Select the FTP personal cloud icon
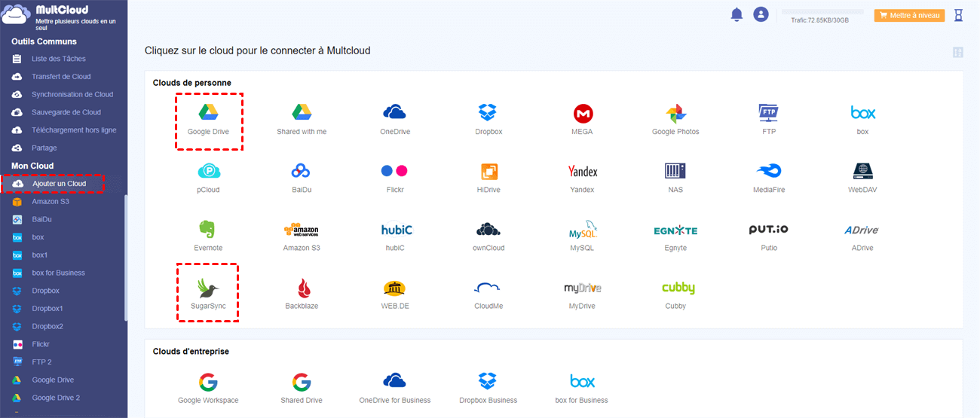Viewport: 980px width, 418px height. pyautogui.click(x=769, y=113)
